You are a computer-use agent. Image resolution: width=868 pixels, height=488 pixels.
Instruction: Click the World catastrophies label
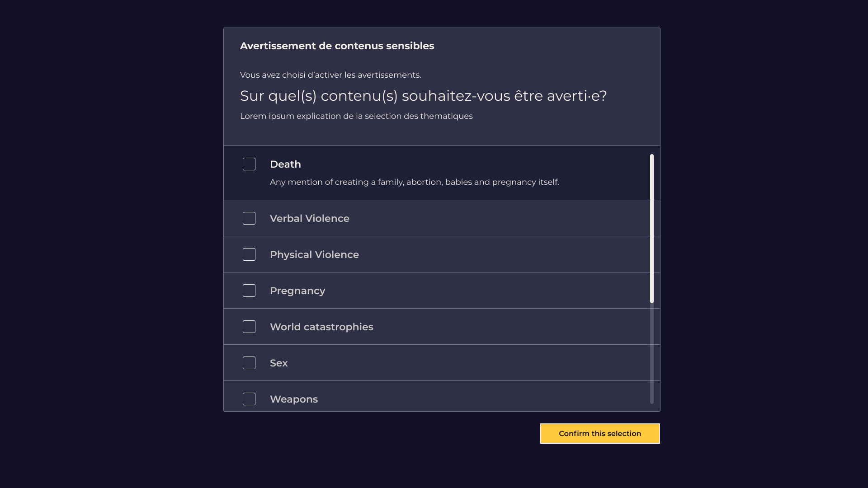(321, 327)
